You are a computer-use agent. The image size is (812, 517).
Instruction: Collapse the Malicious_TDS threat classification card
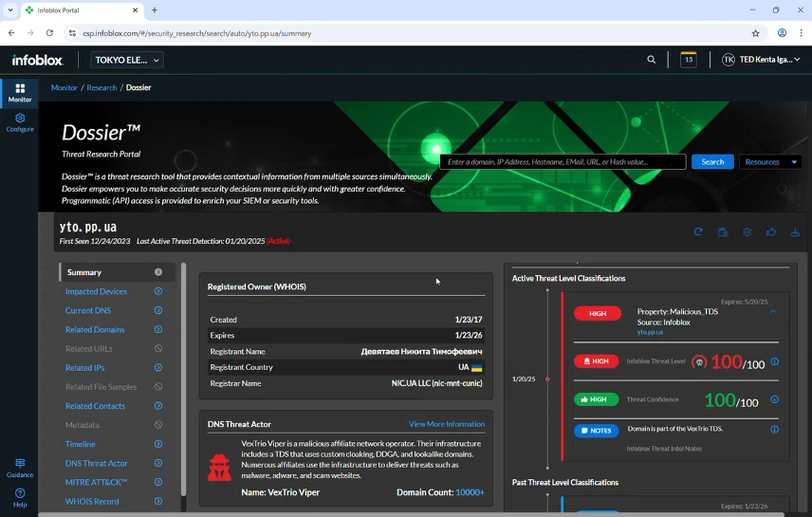pyautogui.click(x=773, y=311)
